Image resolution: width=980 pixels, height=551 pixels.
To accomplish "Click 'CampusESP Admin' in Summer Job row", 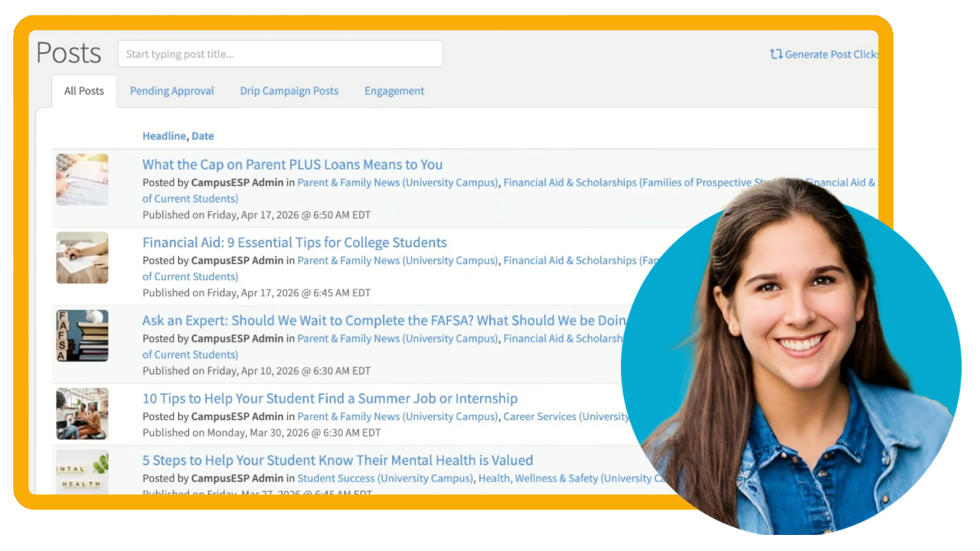I will pyautogui.click(x=237, y=417).
